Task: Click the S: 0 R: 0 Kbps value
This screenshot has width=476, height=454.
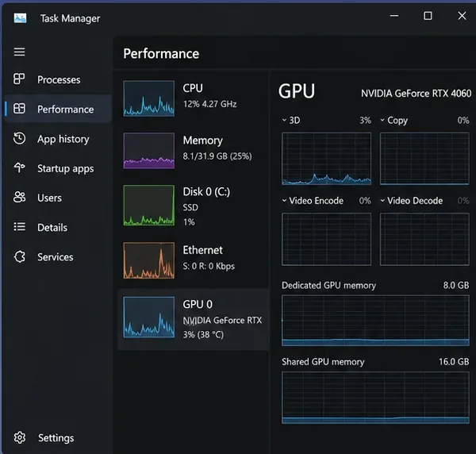Action: [x=209, y=266]
